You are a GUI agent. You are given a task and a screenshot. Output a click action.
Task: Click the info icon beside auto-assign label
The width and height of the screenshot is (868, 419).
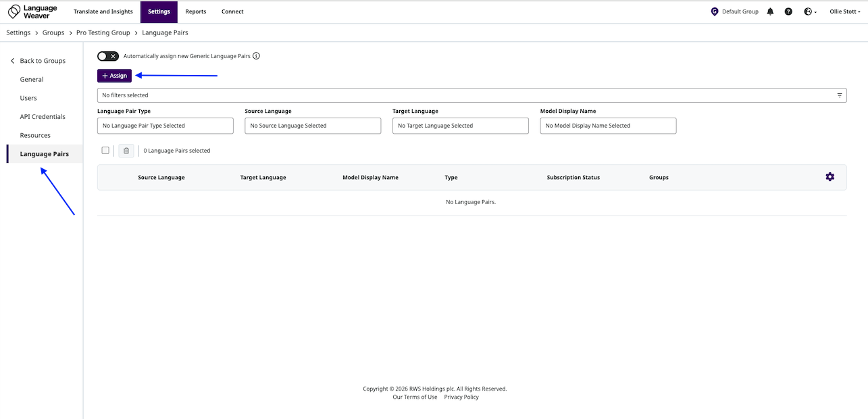point(257,56)
